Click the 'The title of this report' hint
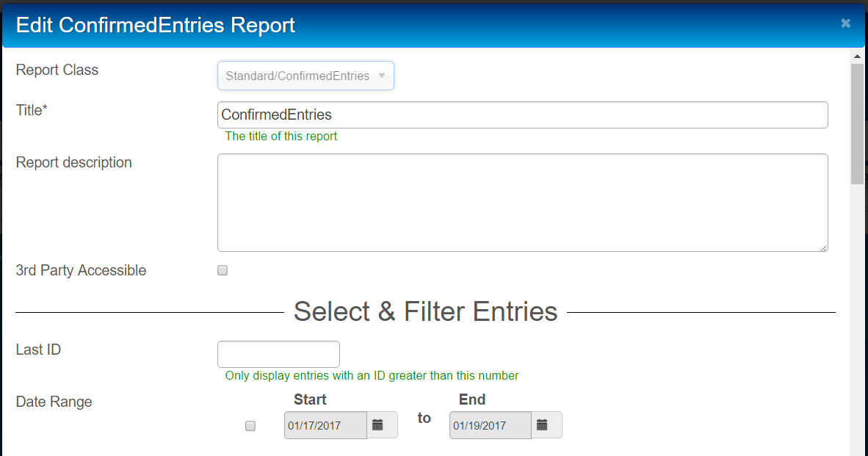Image resolution: width=868 pixels, height=456 pixels. coord(281,136)
